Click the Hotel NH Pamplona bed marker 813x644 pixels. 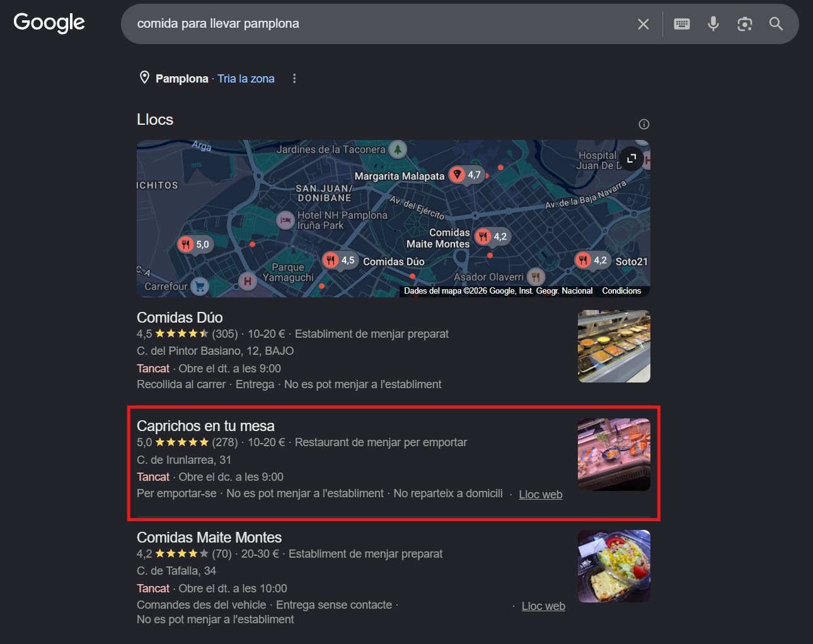click(285, 220)
